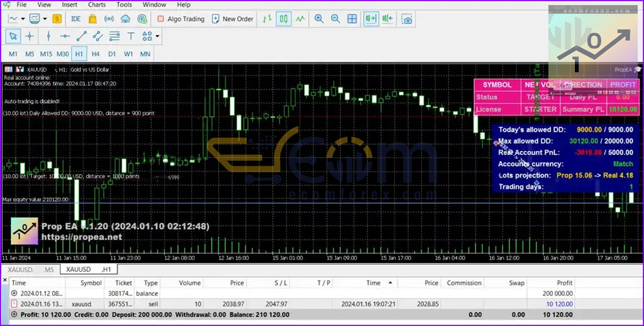Select the cursor arrow tool

13,36
